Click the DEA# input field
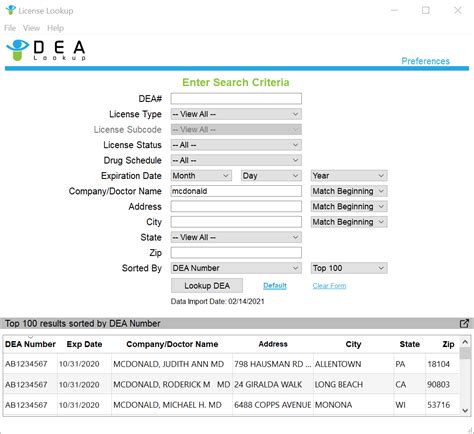 236,99
